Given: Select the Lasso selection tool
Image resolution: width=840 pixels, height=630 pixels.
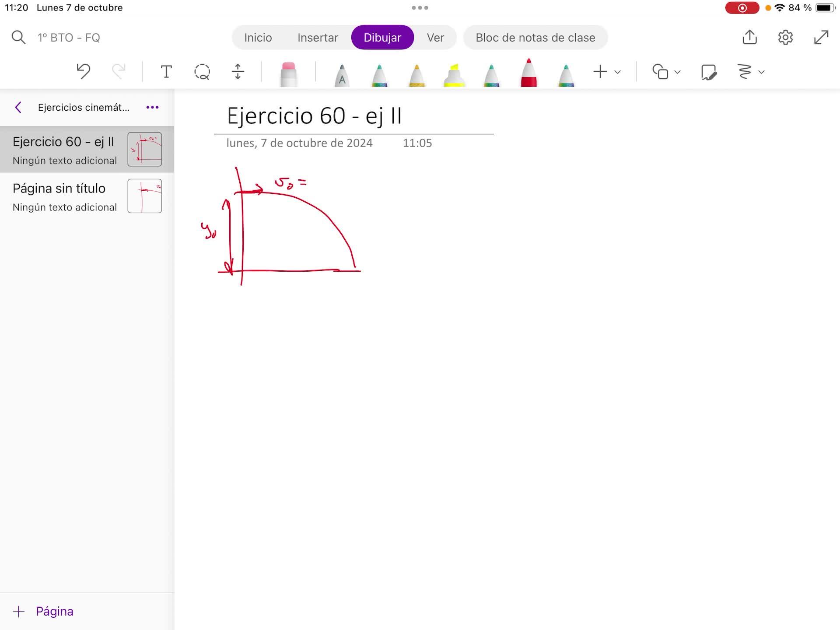Looking at the screenshot, I should 202,71.
